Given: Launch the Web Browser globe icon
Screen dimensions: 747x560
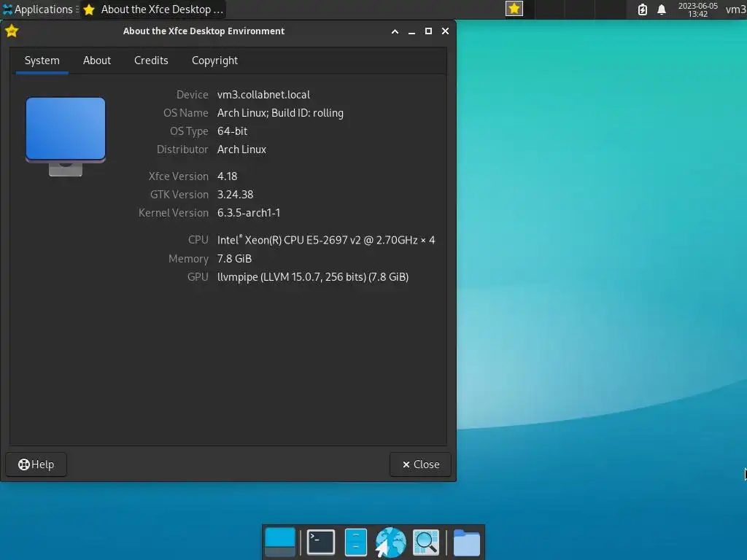Looking at the screenshot, I should pos(390,542).
